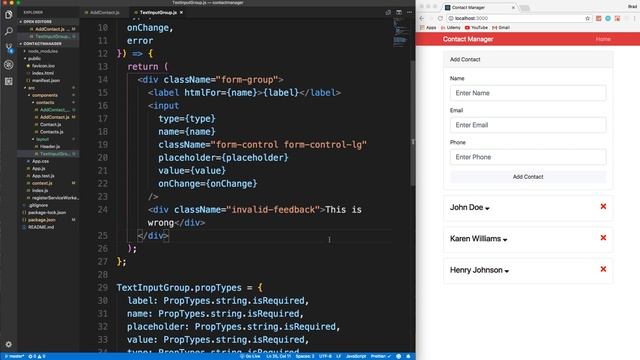
Task: Click the feedback smiley in status bar
Action: click(399, 356)
